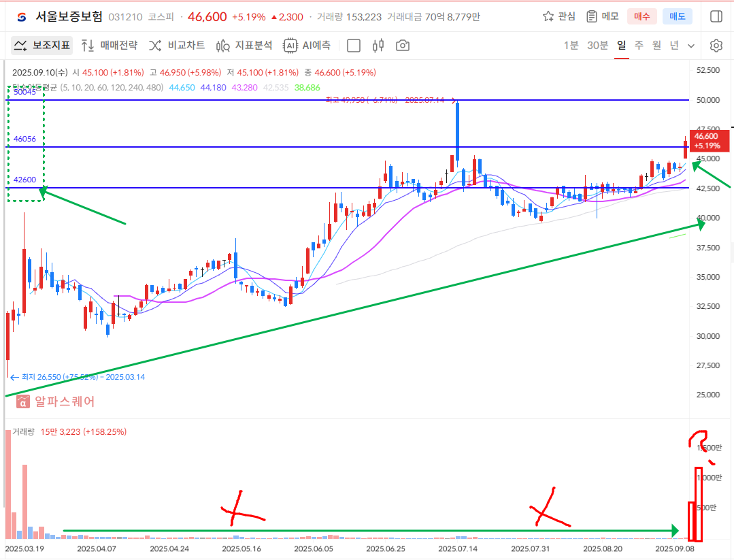Click the 10-day average value 44,180
Image resolution: width=734 pixels, height=560 pixels.
coord(213,88)
